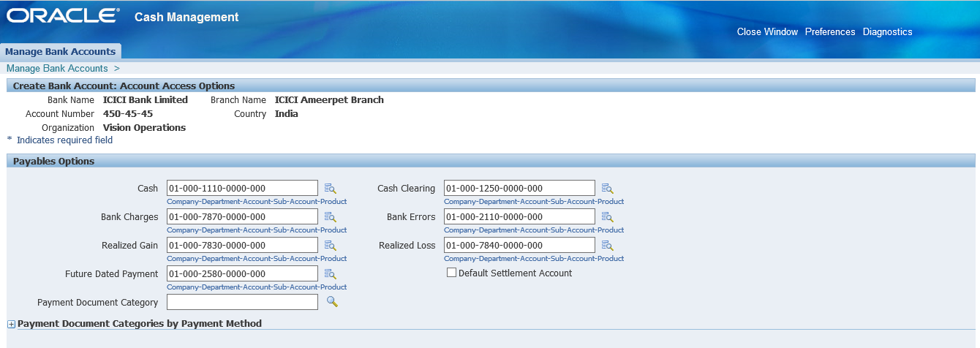Click the Close Window link
This screenshot has height=348, width=980.
coord(767,32)
